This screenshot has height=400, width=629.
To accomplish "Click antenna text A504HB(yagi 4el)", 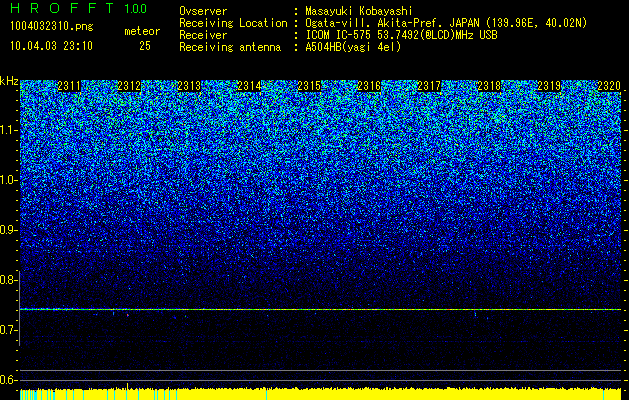I will click(x=353, y=47).
